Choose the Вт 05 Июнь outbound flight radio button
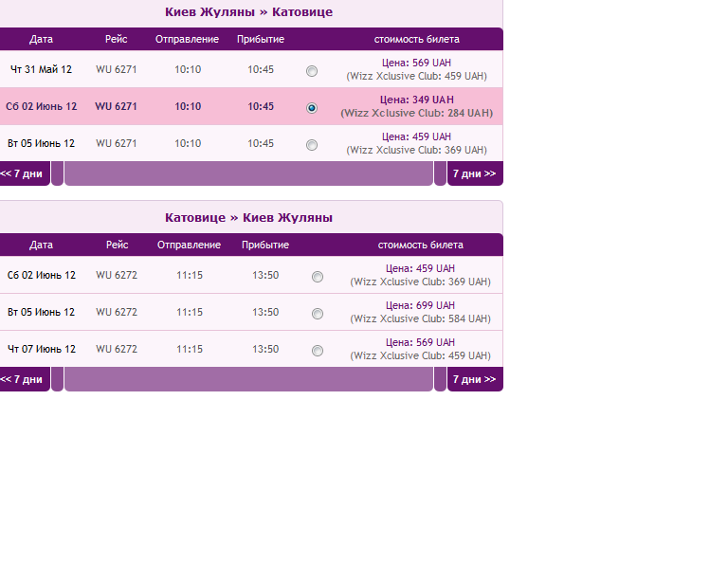This screenshot has width=728, height=582. click(x=312, y=145)
